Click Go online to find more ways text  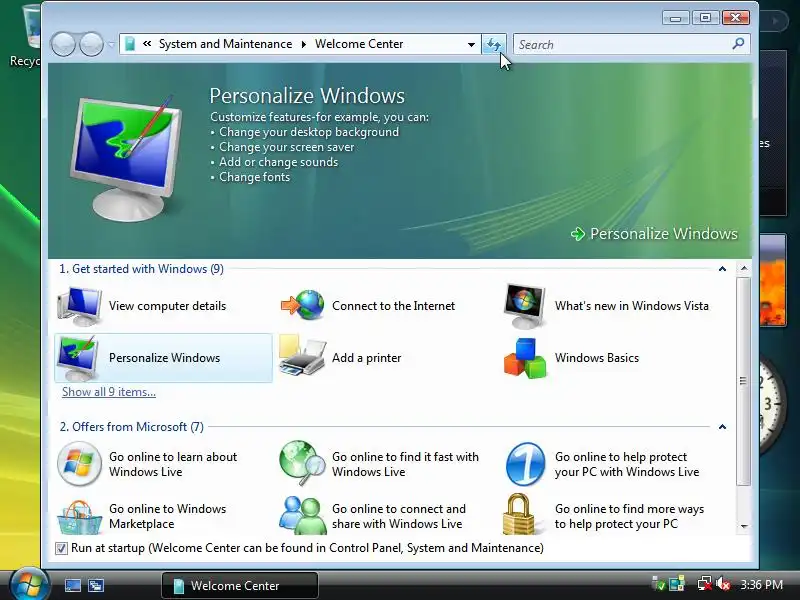coord(629,516)
